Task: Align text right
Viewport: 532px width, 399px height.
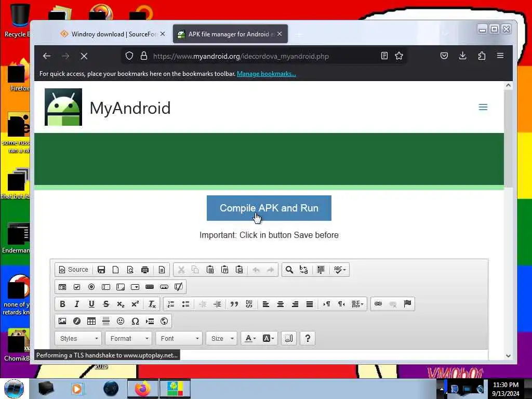Action: (x=295, y=304)
